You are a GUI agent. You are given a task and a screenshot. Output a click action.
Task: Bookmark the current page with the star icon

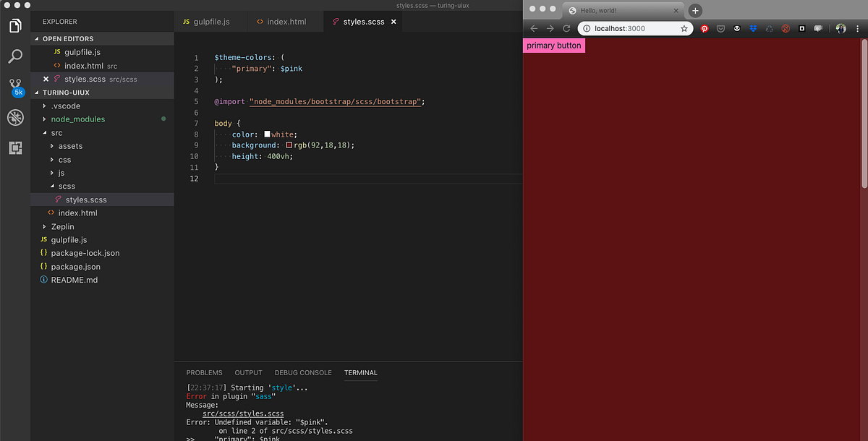point(684,28)
